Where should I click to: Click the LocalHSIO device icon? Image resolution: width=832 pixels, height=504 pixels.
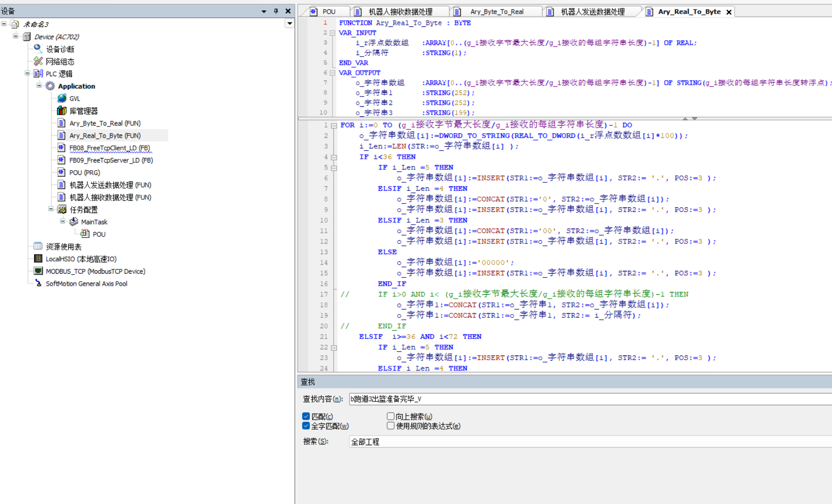coord(38,259)
